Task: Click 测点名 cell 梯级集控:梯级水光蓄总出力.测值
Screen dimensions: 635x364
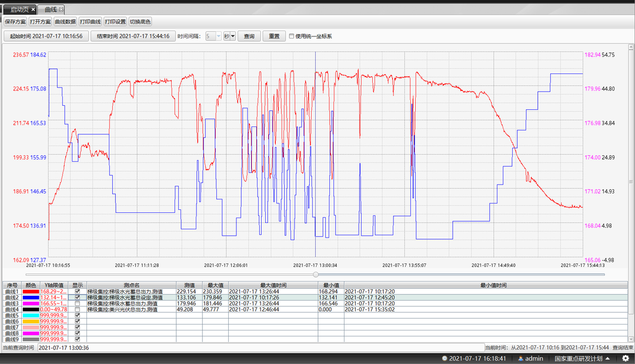Action: coord(131,292)
